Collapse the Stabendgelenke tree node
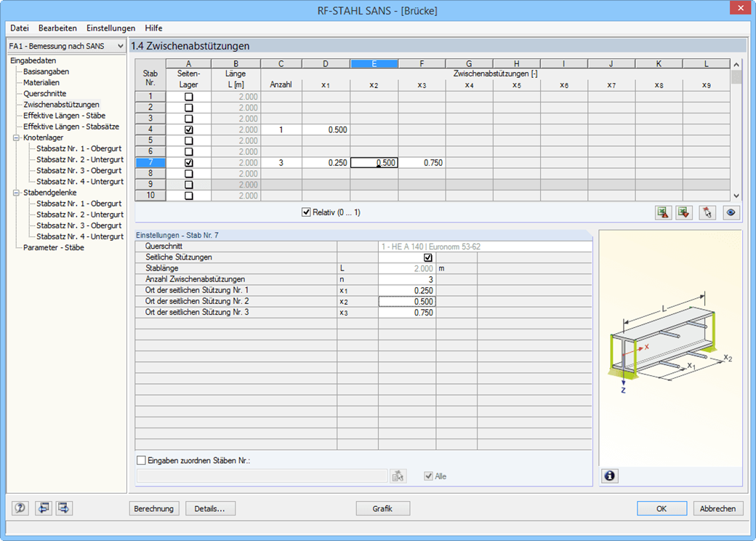This screenshot has width=756, height=541. [x=17, y=193]
